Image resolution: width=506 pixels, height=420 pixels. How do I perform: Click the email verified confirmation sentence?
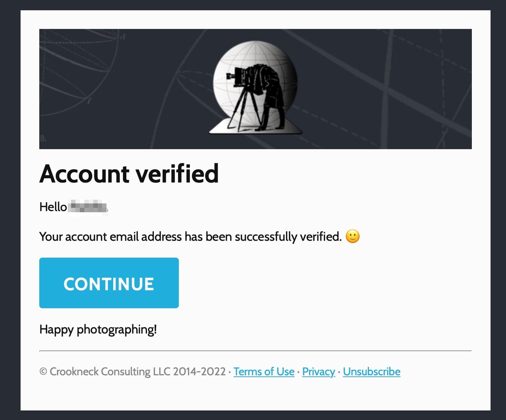point(190,237)
